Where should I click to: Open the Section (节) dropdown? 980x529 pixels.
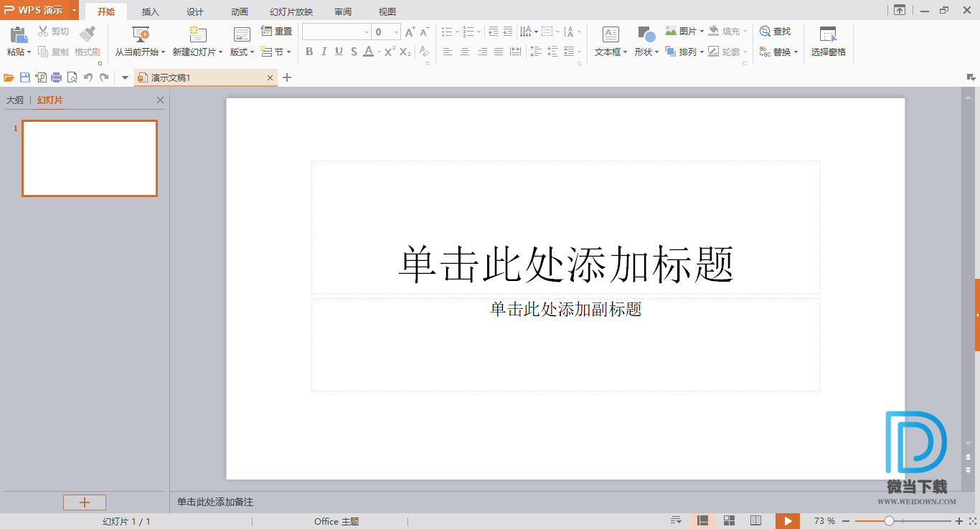276,52
